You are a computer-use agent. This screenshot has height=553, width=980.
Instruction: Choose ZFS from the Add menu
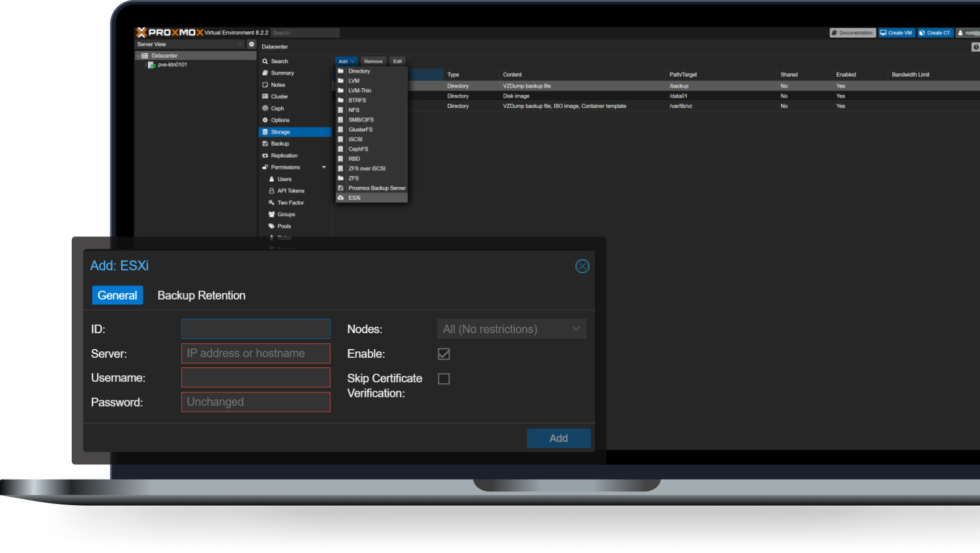click(x=372, y=178)
